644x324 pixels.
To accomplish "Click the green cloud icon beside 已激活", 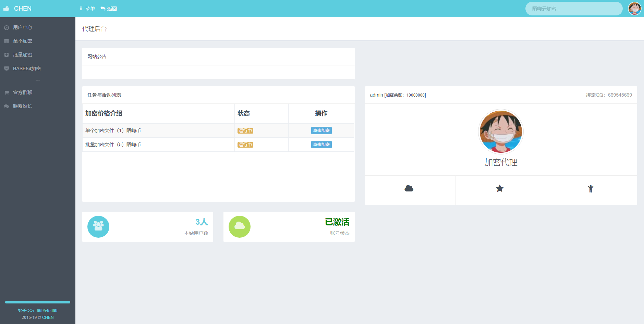I will [240, 226].
